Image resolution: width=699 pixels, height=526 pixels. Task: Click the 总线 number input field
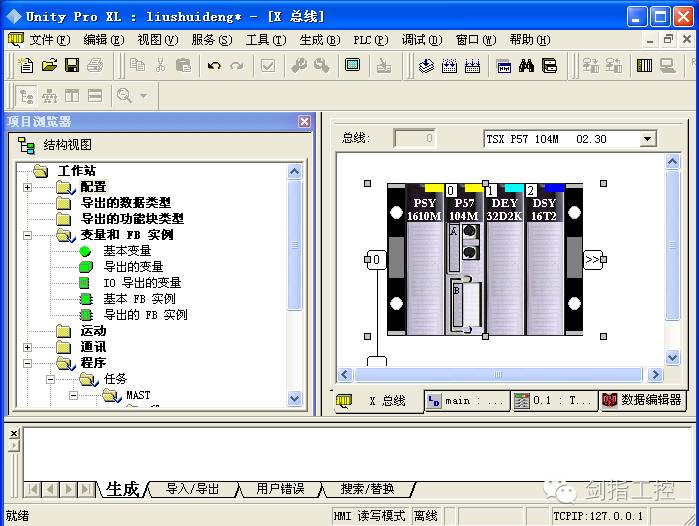(x=415, y=138)
